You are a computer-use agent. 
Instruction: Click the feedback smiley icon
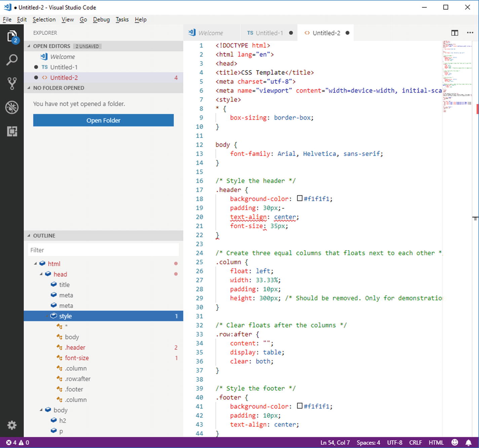click(x=454, y=442)
